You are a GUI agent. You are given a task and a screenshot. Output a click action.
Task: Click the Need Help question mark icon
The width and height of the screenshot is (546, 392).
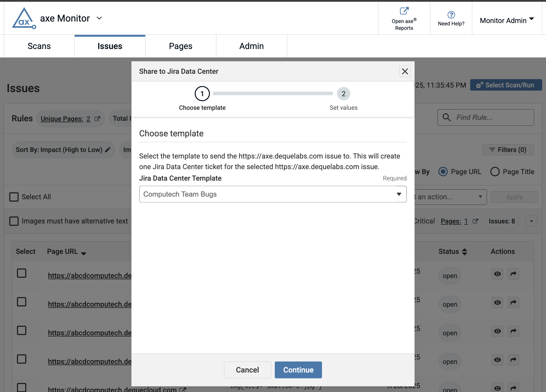[x=451, y=14]
